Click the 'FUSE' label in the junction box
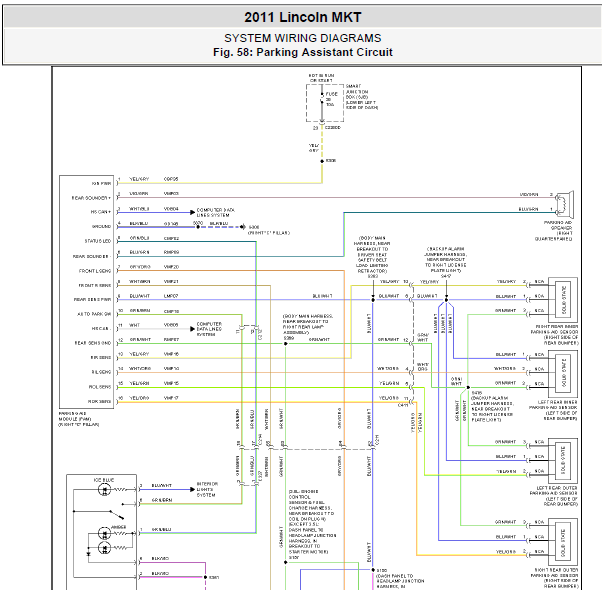 point(332,94)
